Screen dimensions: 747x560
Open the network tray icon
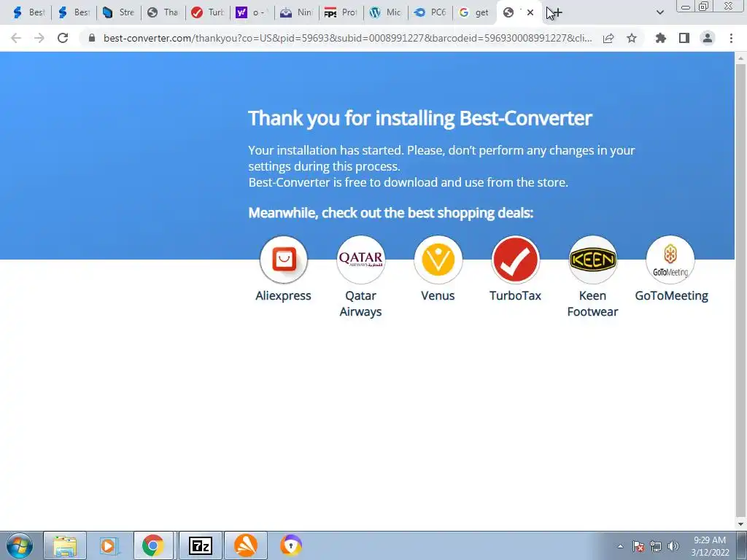tap(656, 546)
